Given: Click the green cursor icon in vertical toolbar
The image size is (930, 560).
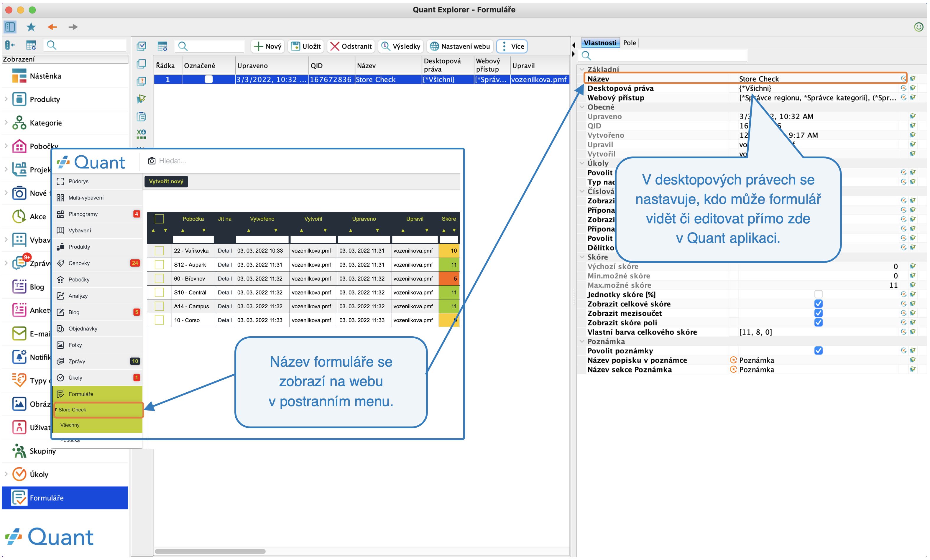Looking at the screenshot, I should click(142, 99).
